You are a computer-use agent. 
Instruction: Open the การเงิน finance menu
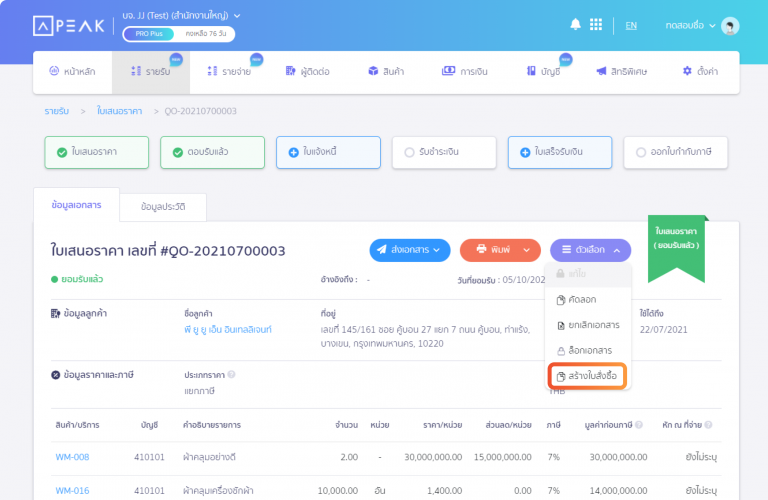465,72
